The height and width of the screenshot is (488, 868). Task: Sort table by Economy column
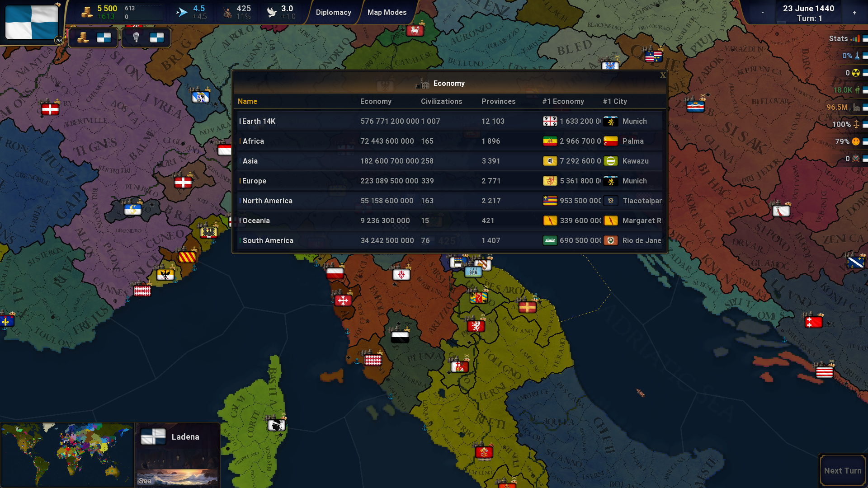tap(376, 101)
